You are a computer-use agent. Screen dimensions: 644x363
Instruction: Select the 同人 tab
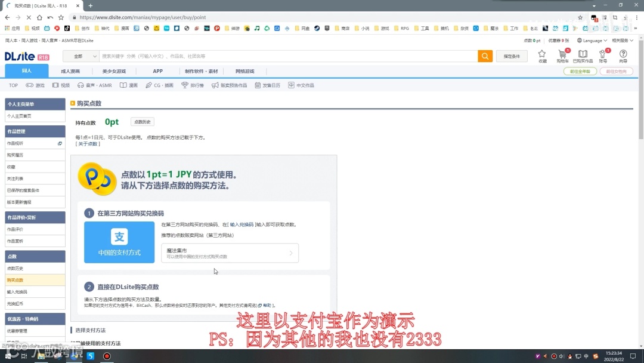[x=27, y=71]
